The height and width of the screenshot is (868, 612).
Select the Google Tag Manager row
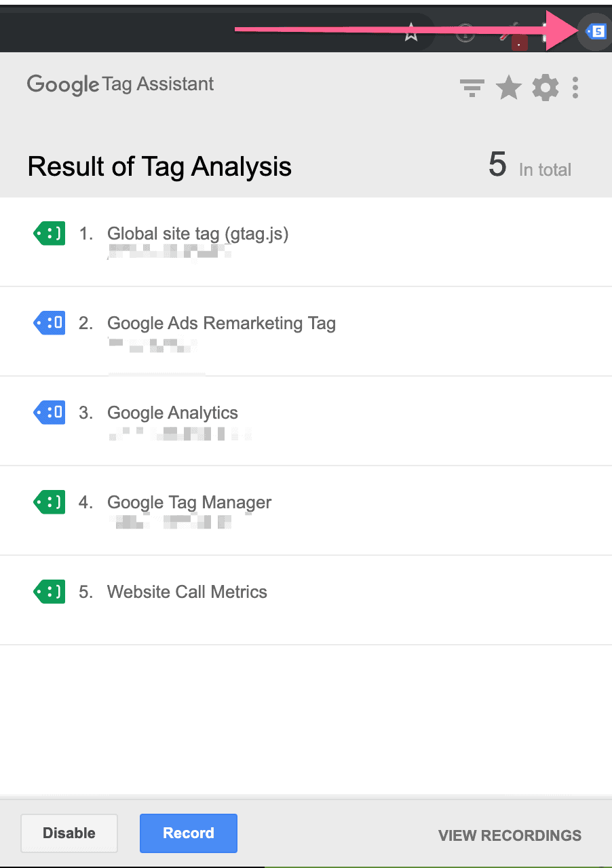tap(189, 502)
